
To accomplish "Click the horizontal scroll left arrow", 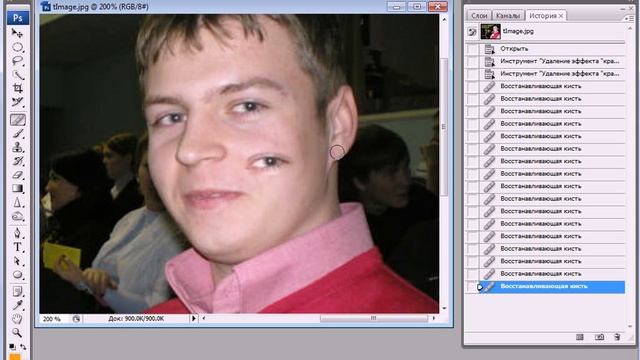I will click(x=204, y=318).
